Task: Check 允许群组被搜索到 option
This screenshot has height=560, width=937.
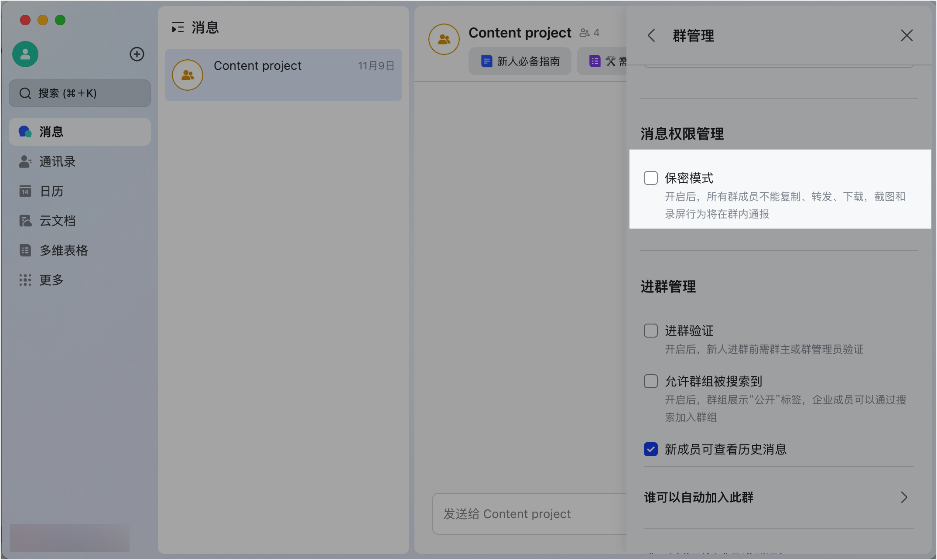Action: click(x=651, y=381)
